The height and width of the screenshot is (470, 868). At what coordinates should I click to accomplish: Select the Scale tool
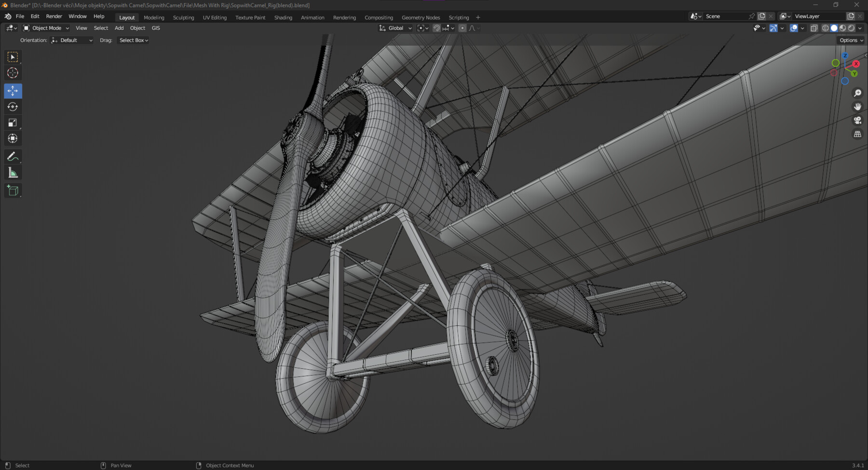pyautogui.click(x=13, y=122)
